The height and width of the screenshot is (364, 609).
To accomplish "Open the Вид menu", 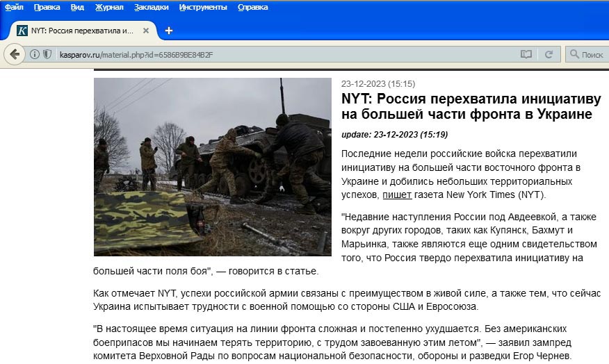I will (x=77, y=7).
